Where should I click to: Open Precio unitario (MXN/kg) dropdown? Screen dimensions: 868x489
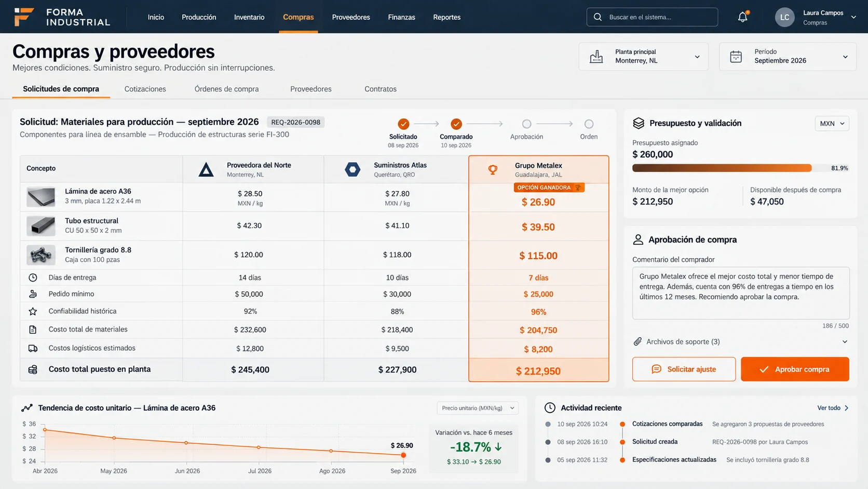click(478, 408)
